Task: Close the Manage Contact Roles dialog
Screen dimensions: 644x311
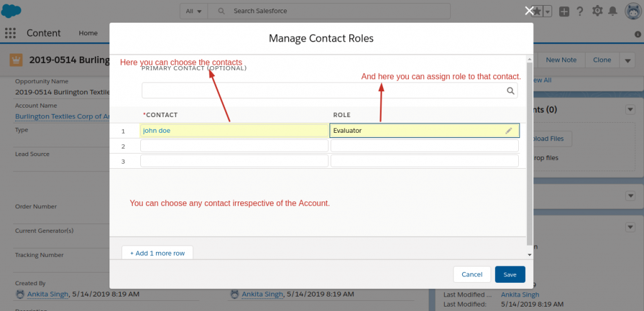Action: (x=530, y=11)
